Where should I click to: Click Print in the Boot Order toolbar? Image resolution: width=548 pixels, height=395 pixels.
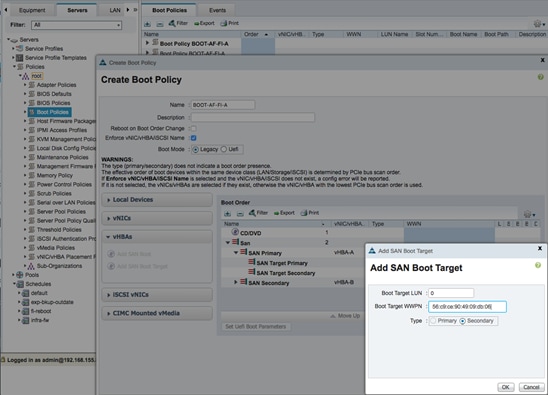coord(310,213)
